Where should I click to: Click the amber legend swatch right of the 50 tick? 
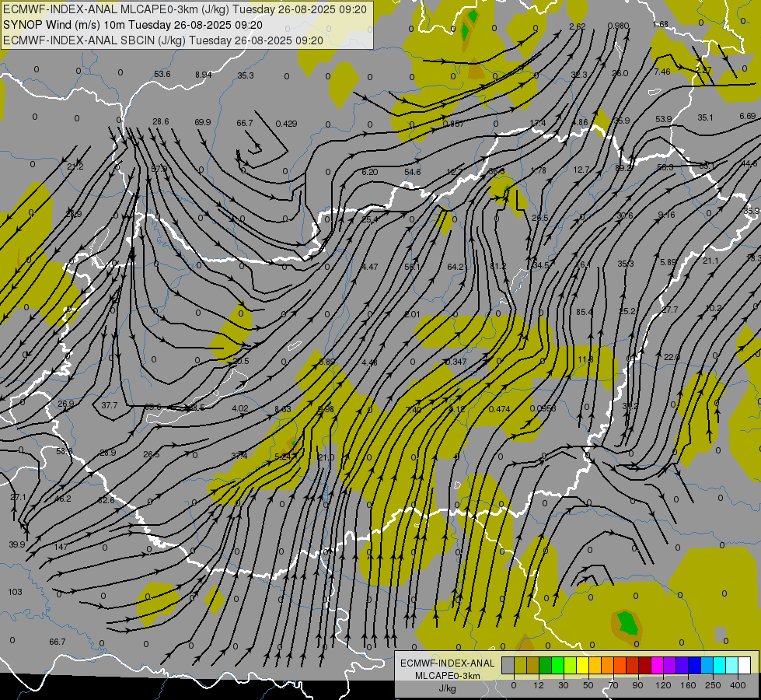point(595,666)
